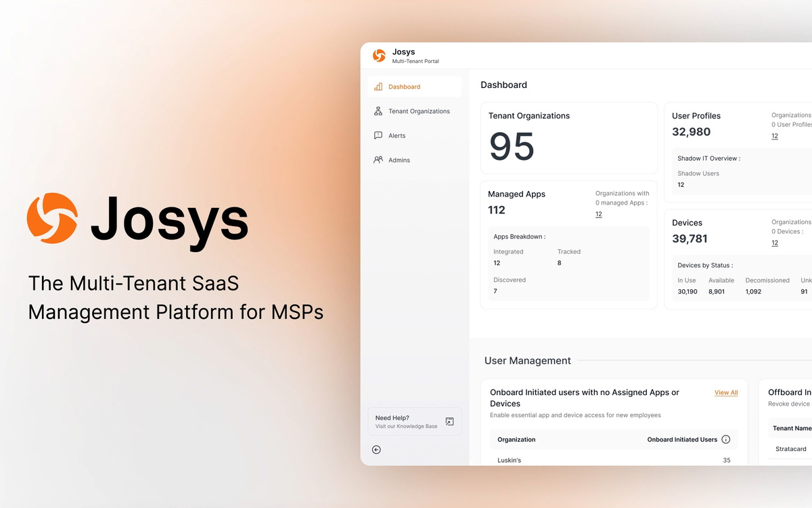812x508 pixels.
Task: Click the Integrated apps count 12
Action: coord(497,263)
